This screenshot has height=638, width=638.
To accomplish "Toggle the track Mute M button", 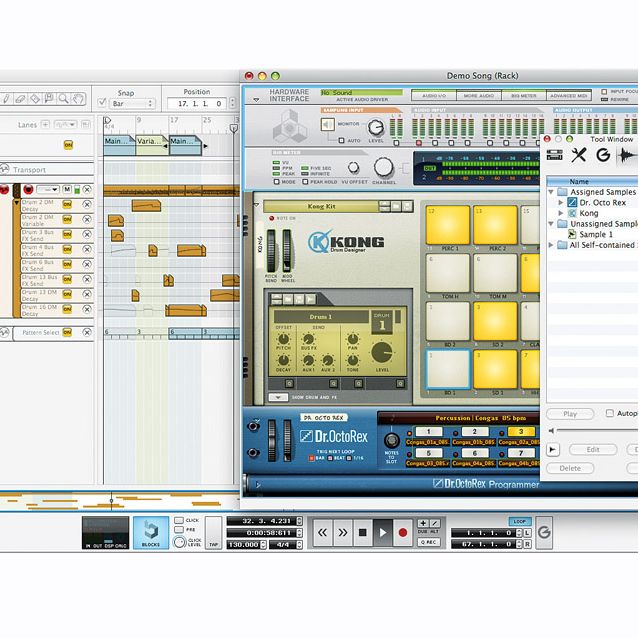I will (67, 189).
